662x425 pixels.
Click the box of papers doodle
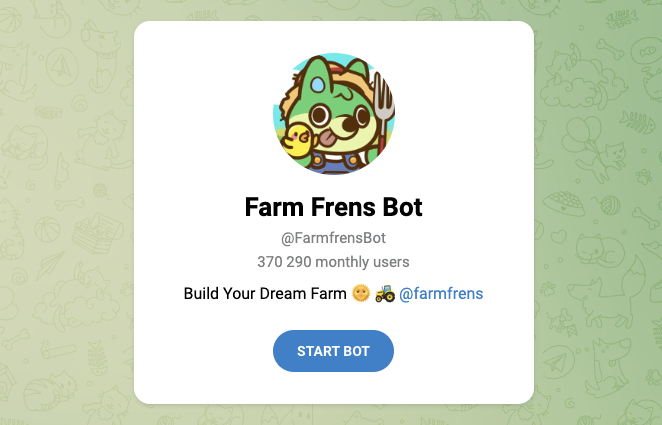pyautogui.click(x=96, y=233)
